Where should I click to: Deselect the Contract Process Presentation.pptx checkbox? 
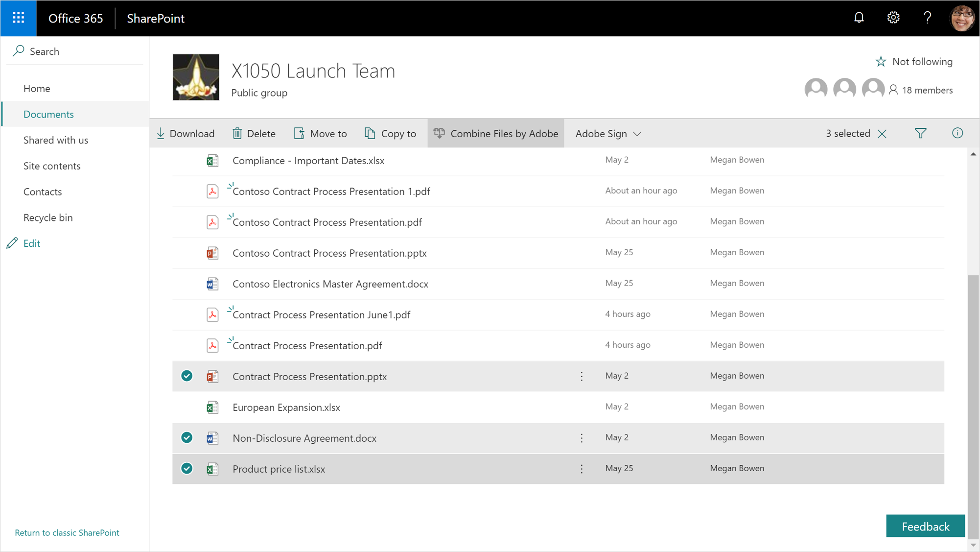187,376
